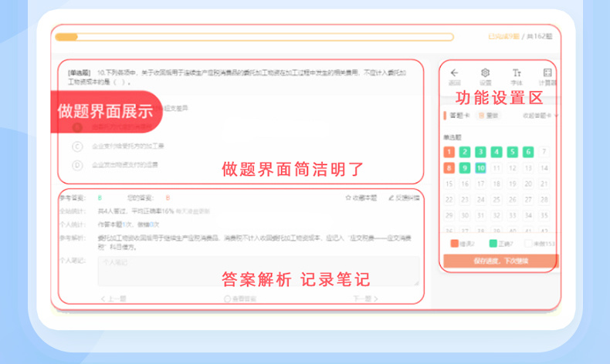
Task: Jump to unanswered question 7
Action: [544, 152]
